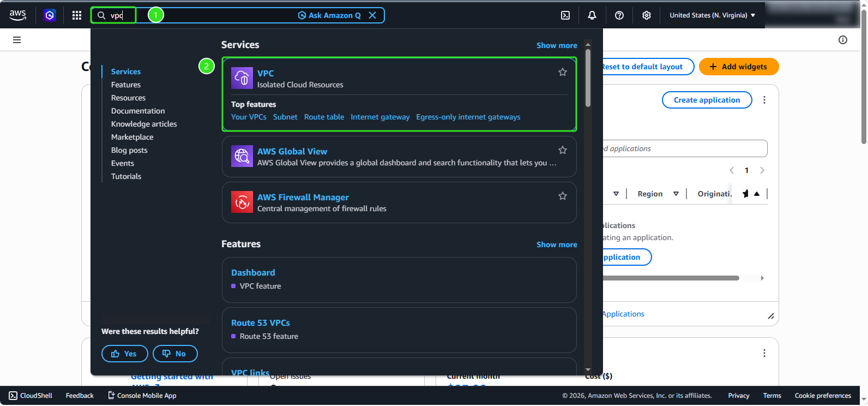Select the Resources search category
Viewport: 868px width, 406px height.
[128, 98]
